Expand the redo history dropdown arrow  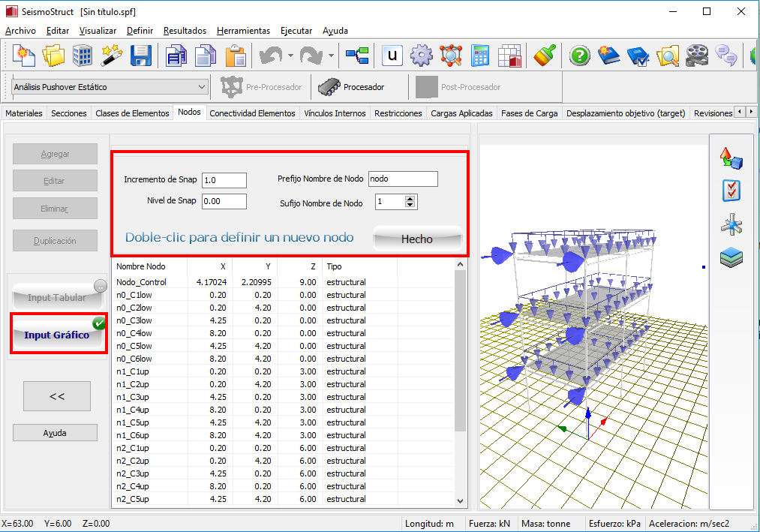[x=331, y=56]
